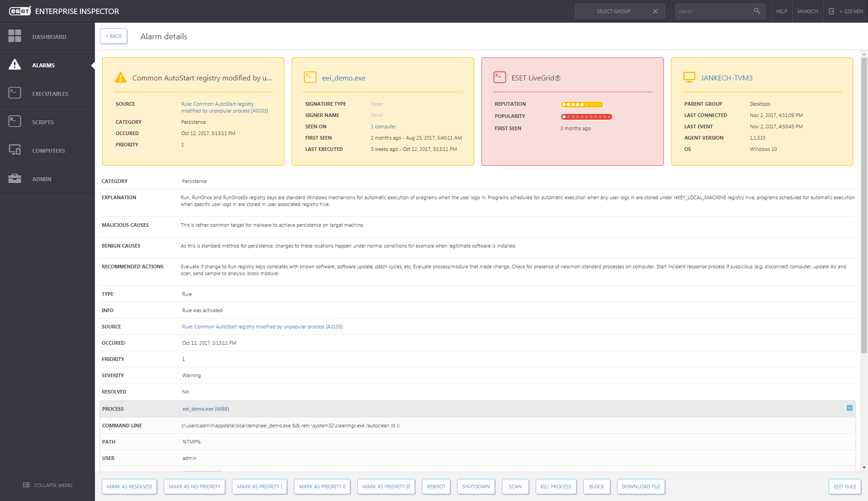Click the yellow warning icon on the alarm card

[121, 78]
